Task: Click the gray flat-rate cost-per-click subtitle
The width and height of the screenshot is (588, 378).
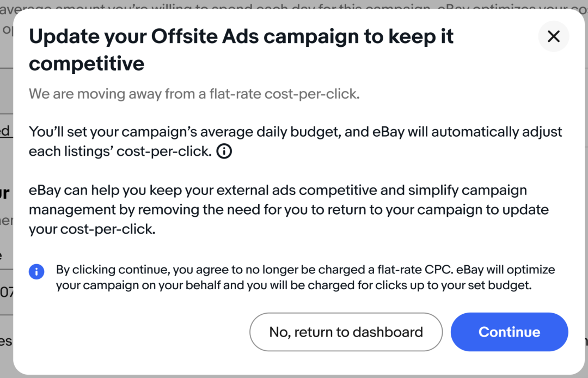Action: coord(194,94)
